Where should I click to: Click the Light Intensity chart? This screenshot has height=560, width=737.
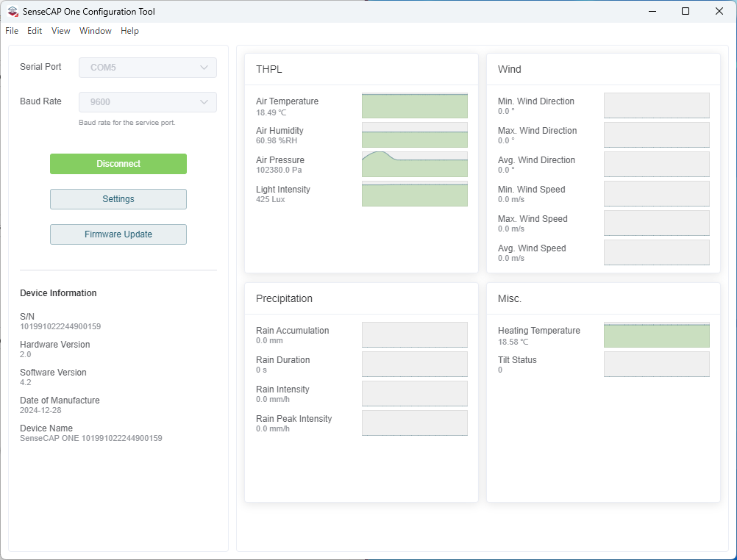(415, 193)
